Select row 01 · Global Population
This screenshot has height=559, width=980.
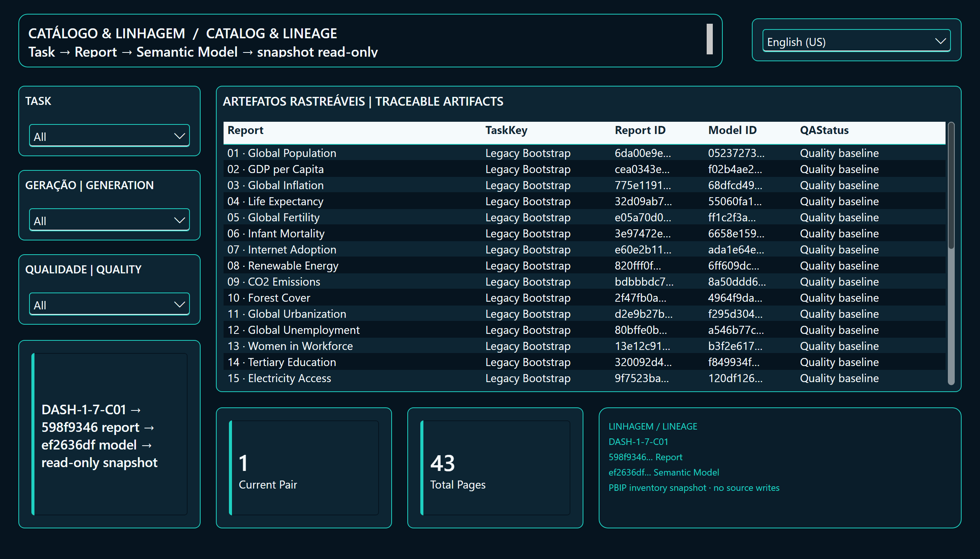point(584,153)
